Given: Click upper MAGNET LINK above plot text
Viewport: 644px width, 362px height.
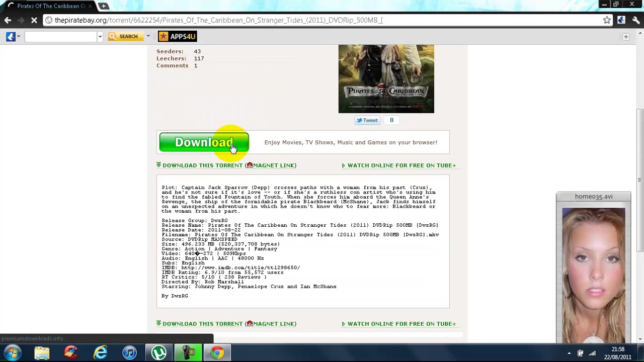Looking at the screenshot, I should pos(273,165).
